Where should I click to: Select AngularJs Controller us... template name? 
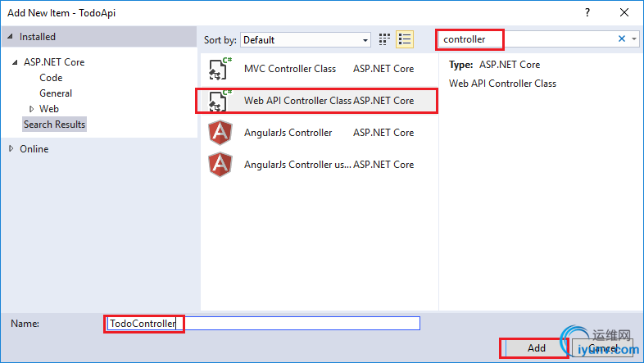pyautogui.click(x=297, y=165)
